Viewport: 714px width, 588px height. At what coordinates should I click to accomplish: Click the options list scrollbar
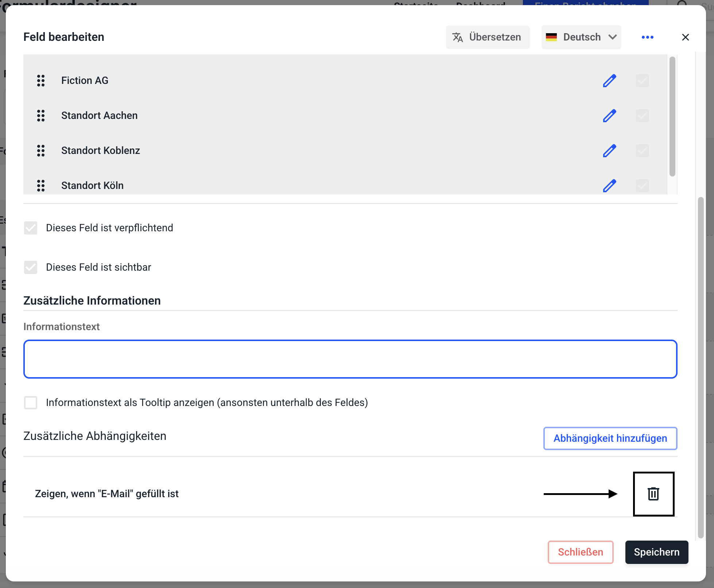672,117
